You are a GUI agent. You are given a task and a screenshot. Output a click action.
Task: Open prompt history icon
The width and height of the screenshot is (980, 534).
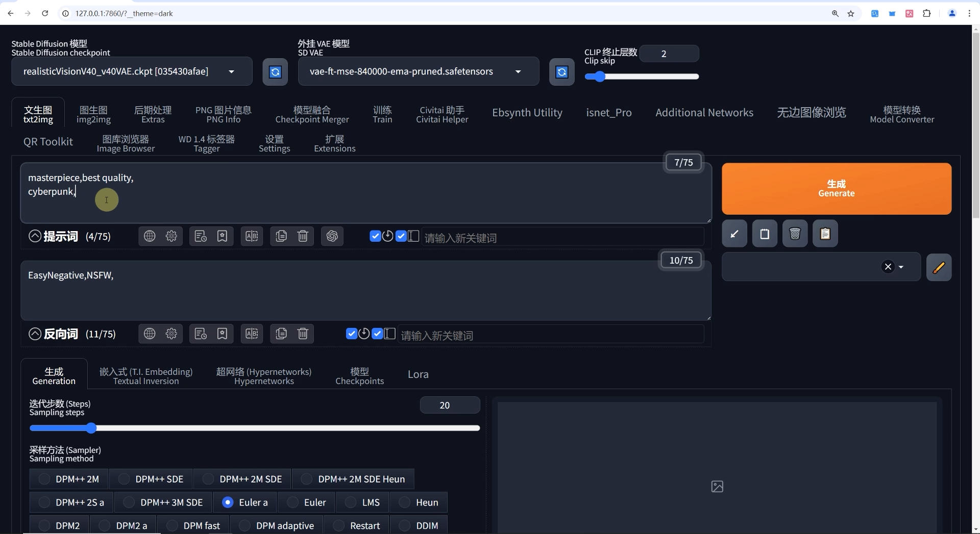pyautogui.click(x=201, y=236)
